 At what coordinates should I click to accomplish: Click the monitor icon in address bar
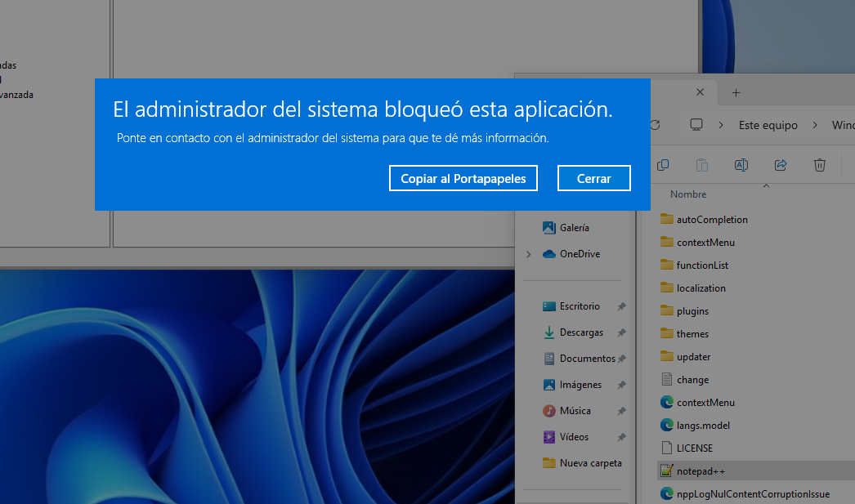(x=696, y=125)
